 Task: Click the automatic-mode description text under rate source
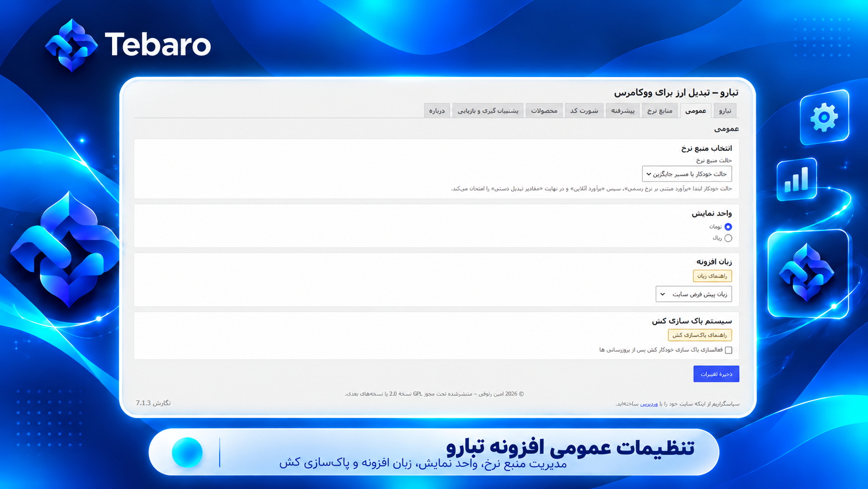591,189
